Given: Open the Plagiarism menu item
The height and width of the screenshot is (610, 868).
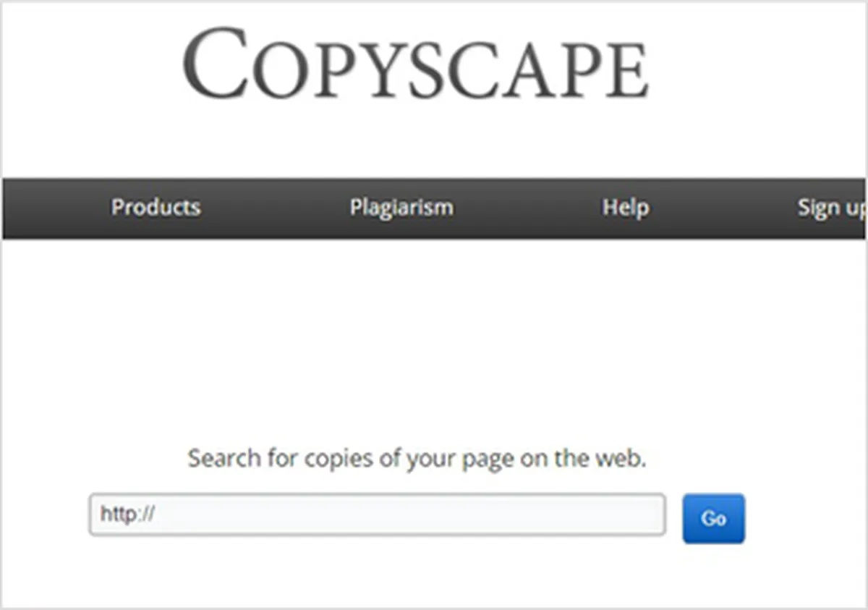Looking at the screenshot, I should (x=401, y=208).
